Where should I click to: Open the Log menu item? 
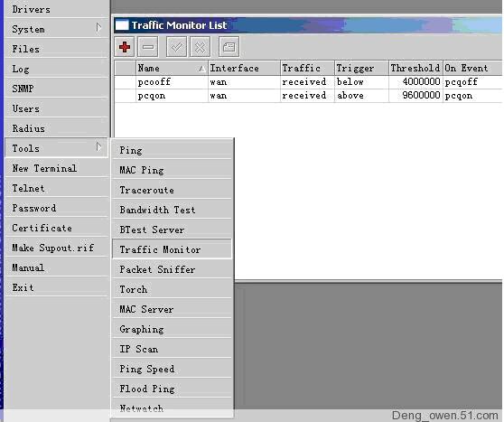(x=57, y=69)
